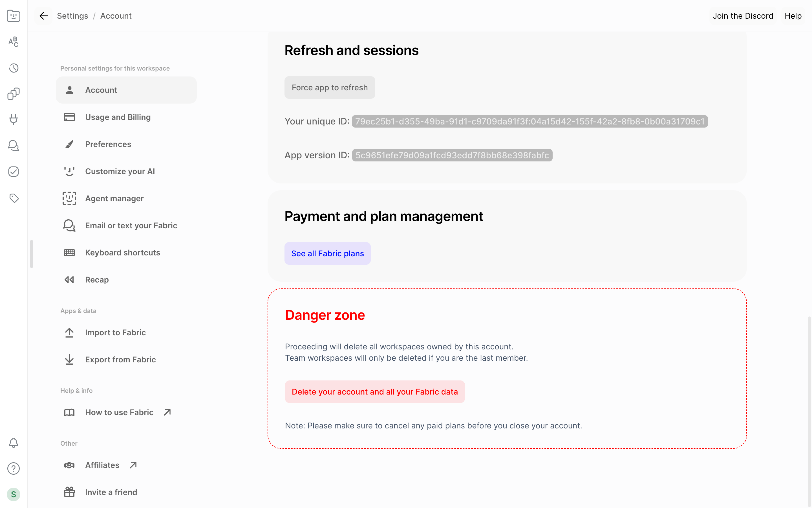The height and width of the screenshot is (508, 812).
Task: Click Account breadcrumb text
Action: [x=116, y=16]
